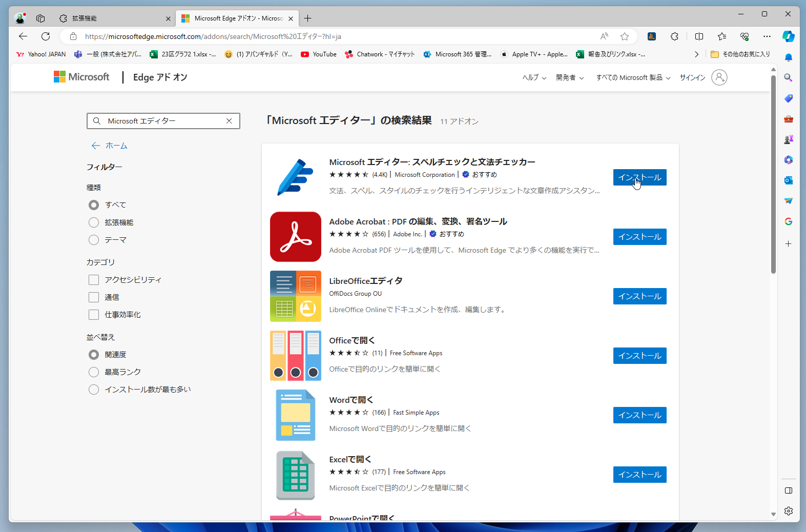This screenshot has width=806, height=532.
Task: Select the テーマ type radio button
Action: pyautogui.click(x=94, y=240)
